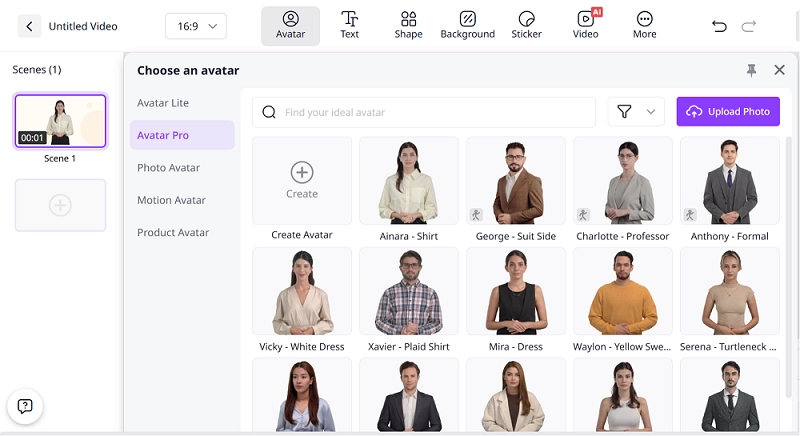
Task: Open the 16:9 aspect ratio dropdown
Action: tap(196, 26)
